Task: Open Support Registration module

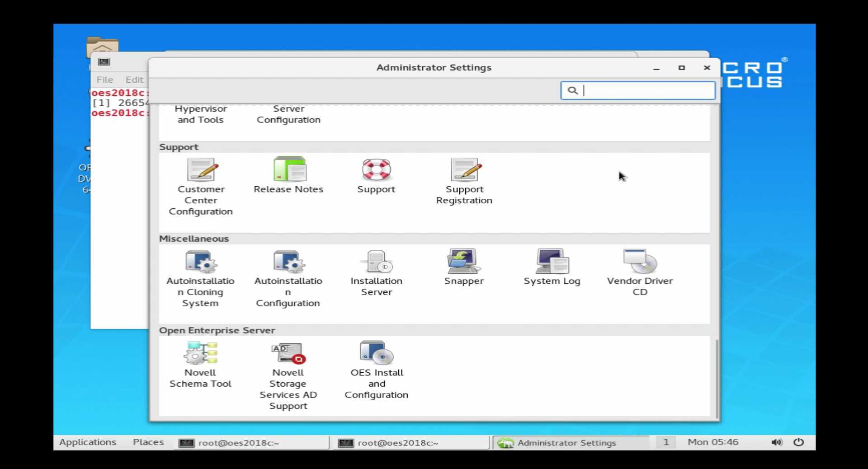Action: [464, 181]
